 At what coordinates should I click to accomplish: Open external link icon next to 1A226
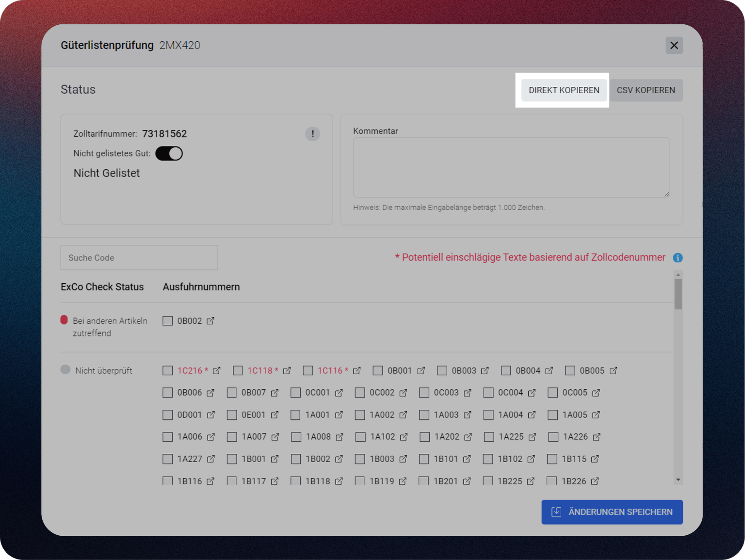coord(597,437)
